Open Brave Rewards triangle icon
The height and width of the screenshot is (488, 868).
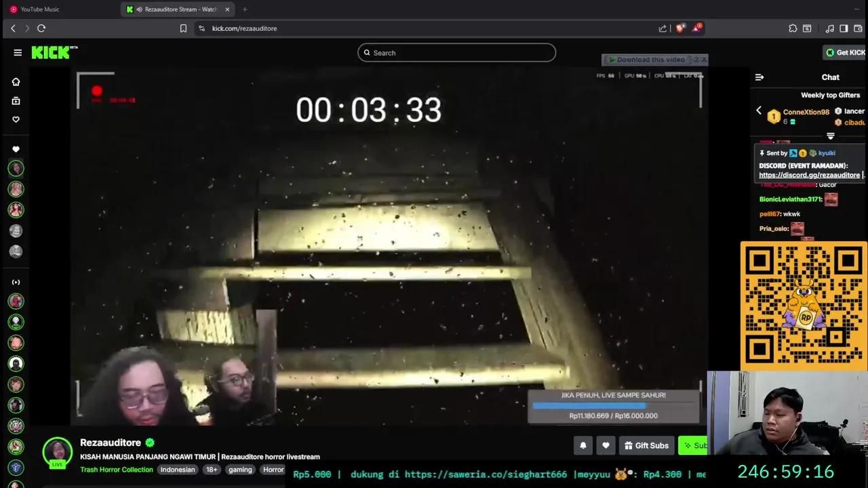696,28
